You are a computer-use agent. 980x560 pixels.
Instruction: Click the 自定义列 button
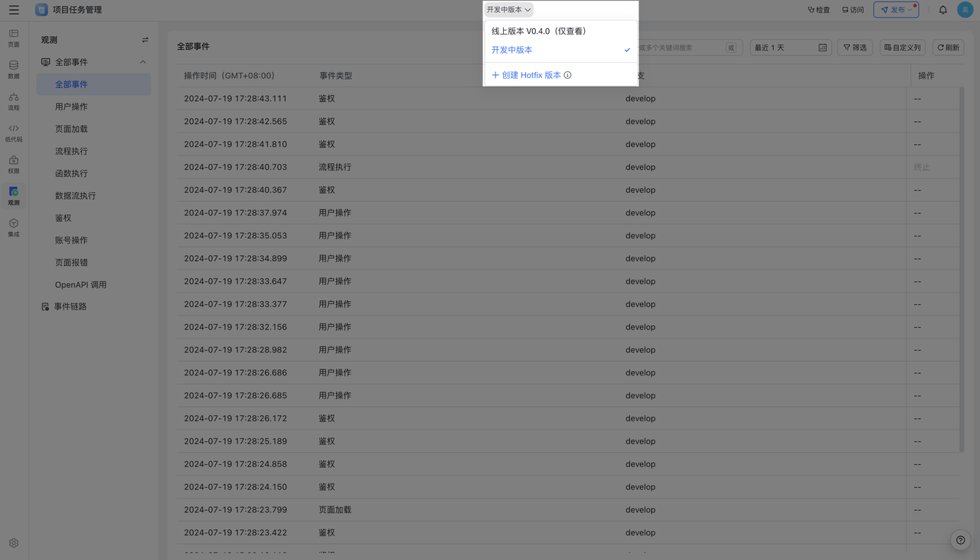[903, 47]
